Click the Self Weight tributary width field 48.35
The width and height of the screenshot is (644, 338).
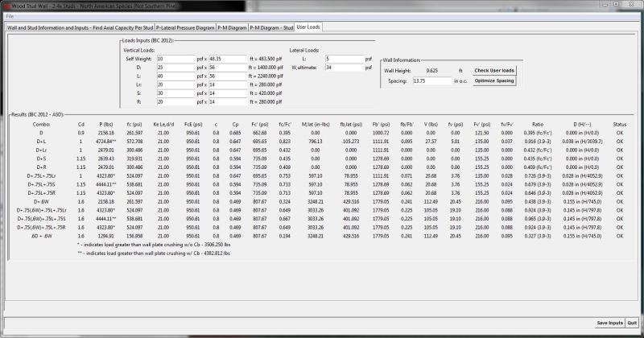point(228,59)
